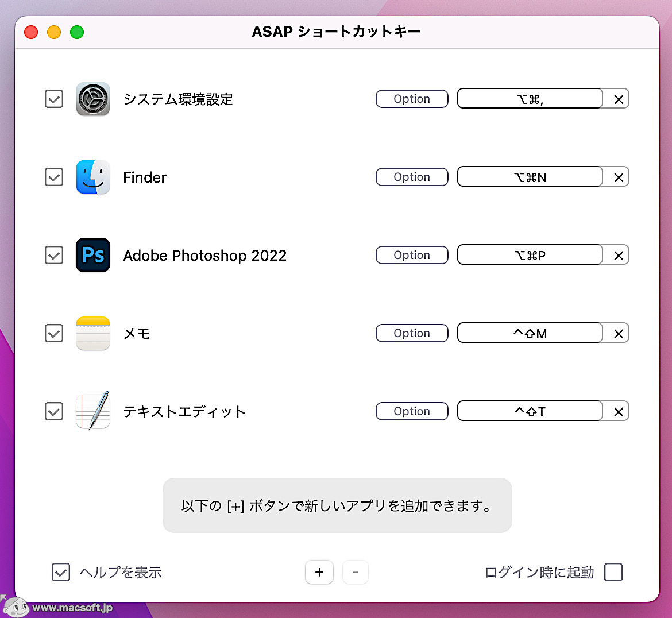Image resolution: width=672 pixels, height=618 pixels.
Task: Enable ログイン時に起動 checkbox
Action: [613, 572]
